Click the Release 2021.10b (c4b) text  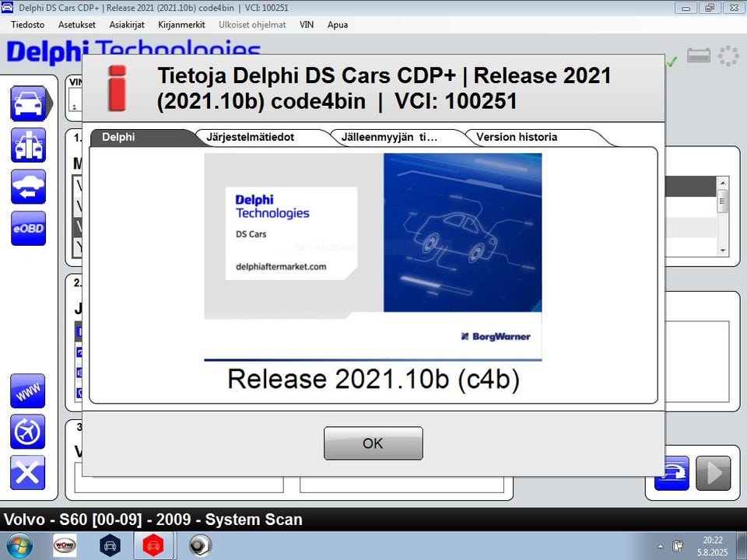pyautogui.click(x=373, y=380)
